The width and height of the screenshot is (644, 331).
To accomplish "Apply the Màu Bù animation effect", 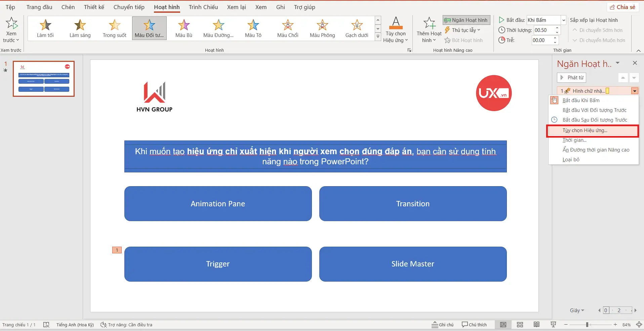I will (184, 28).
